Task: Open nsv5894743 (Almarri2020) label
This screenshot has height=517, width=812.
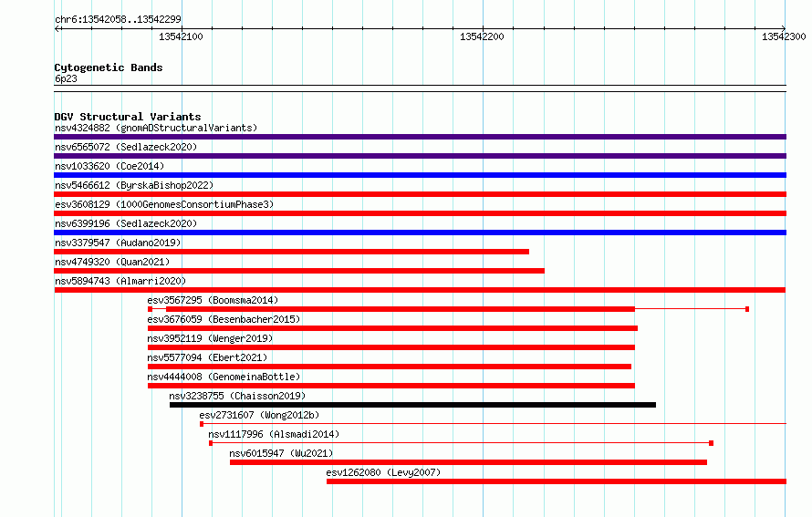Action: coord(120,281)
